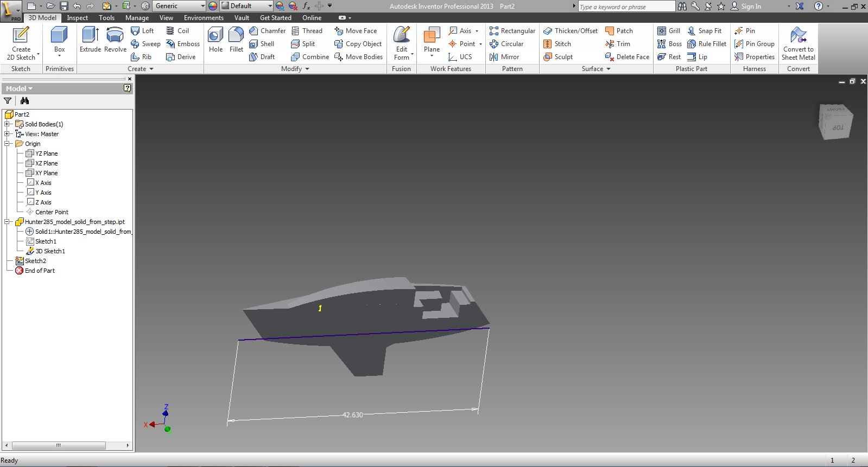Image resolution: width=868 pixels, height=467 pixels.
Task: Click the Combine tool
Action: (310, 57)
